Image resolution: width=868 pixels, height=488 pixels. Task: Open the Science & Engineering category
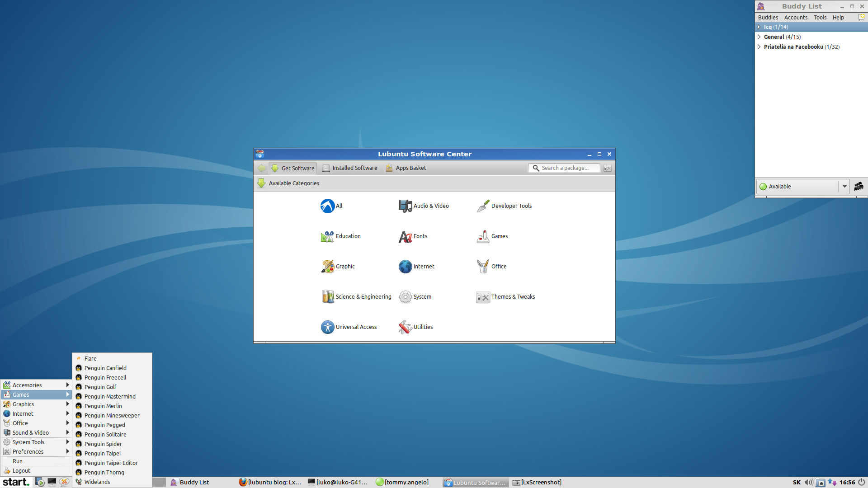(356, 297)
